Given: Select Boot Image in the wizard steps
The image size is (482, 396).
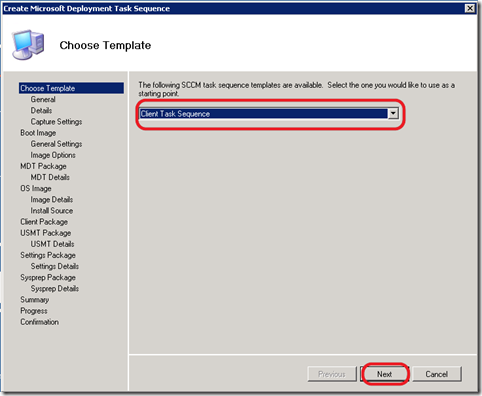Looking at the screenshot, I should click(x=38, y=133).
